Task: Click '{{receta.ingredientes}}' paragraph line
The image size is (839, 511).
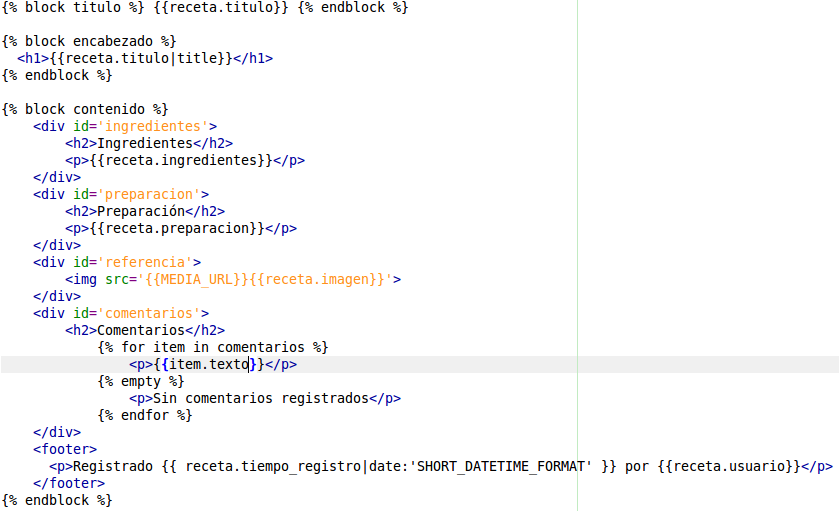Action: pos(185,161)
